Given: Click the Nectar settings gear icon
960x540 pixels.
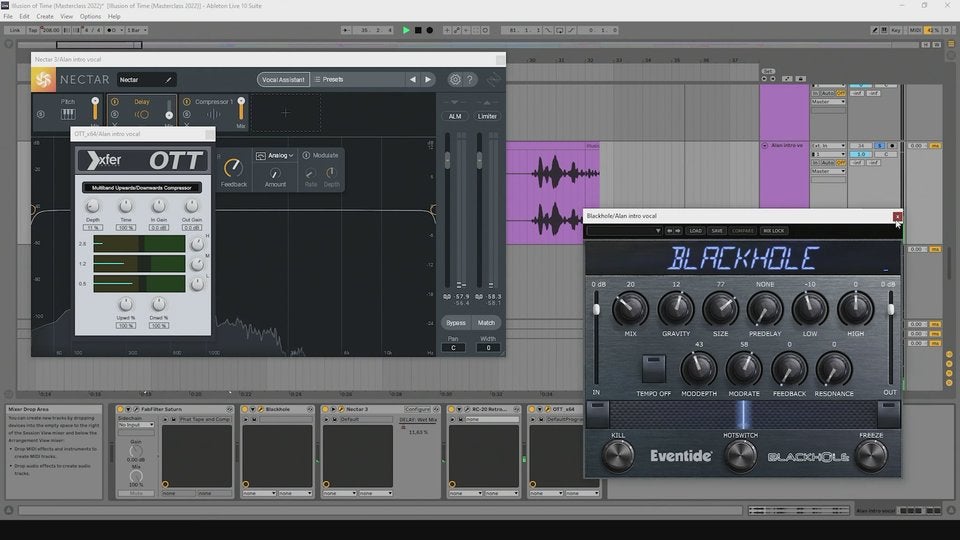Looking at the screenshot, I should (455, 79).
